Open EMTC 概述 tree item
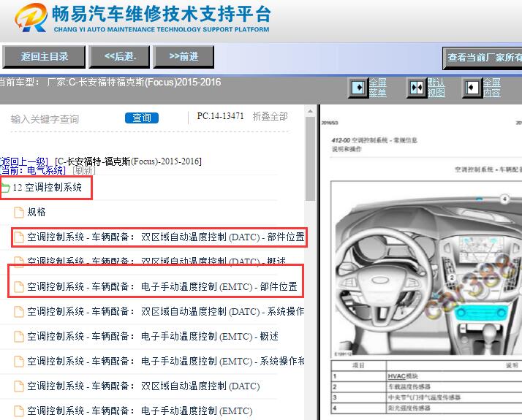Image resolution: width=522 pixels, height=420 pixels. [153, 337]
